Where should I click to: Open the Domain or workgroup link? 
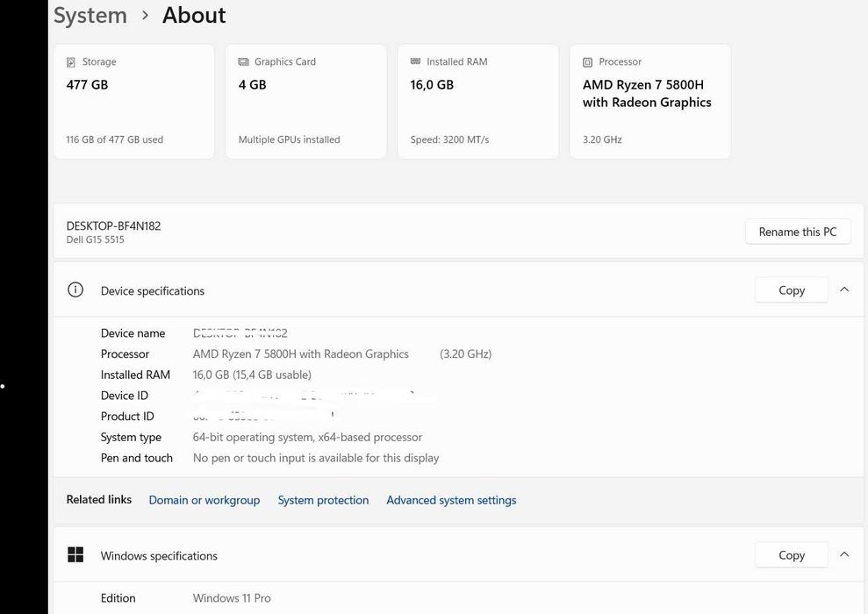pos(204,500)
